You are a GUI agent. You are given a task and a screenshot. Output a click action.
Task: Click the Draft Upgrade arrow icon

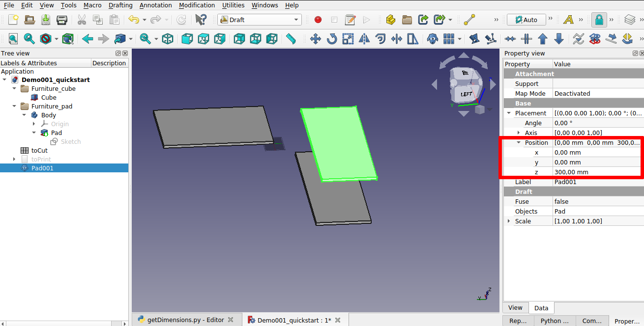[x=543, y=39]
